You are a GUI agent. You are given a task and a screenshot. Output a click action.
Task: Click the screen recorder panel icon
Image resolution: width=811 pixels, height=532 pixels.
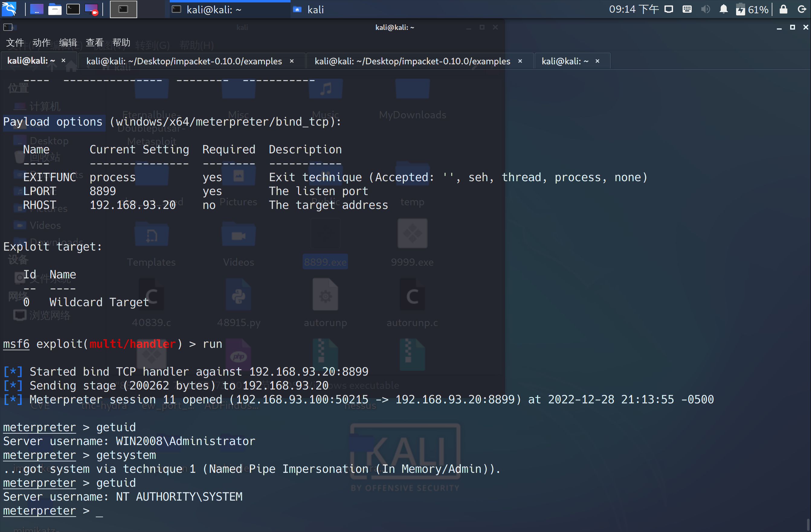coord(91,9)
